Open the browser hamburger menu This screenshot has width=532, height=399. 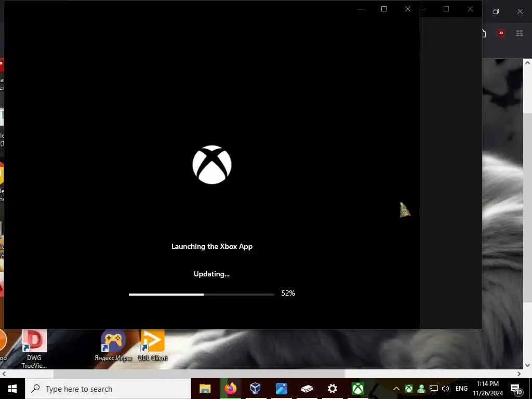click(520, 33)
